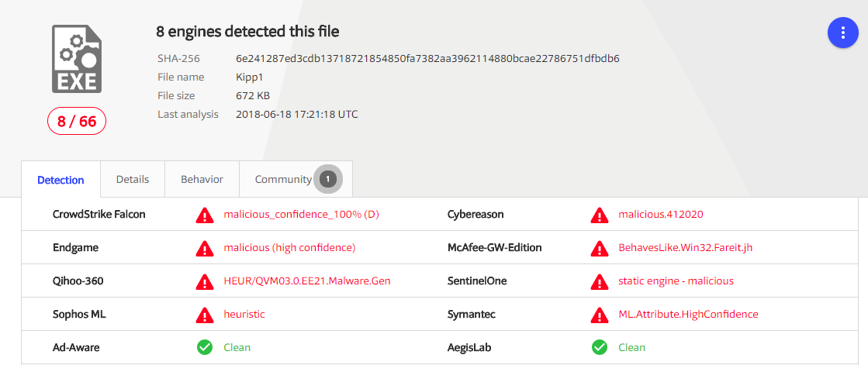Click the Endgame detection warning icon
The image size is (868, 365).
[205, 248]
